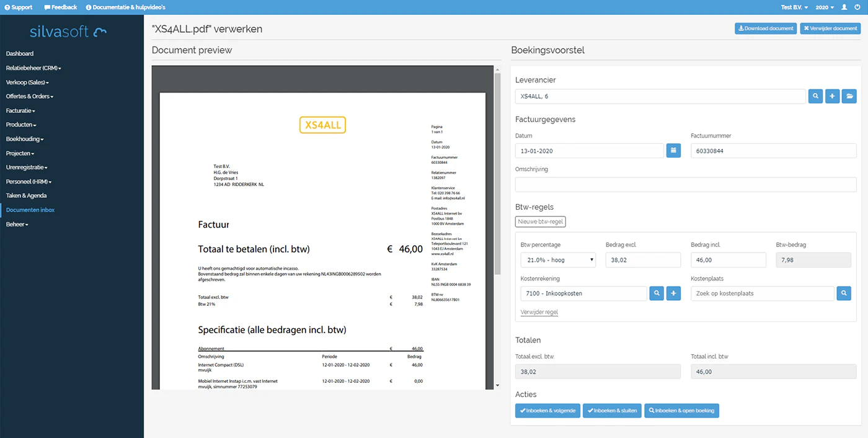Open Feedback via its top bar icon
Image resolution: width=868 pixels, height=438 pixels.
tap(60, 7)
